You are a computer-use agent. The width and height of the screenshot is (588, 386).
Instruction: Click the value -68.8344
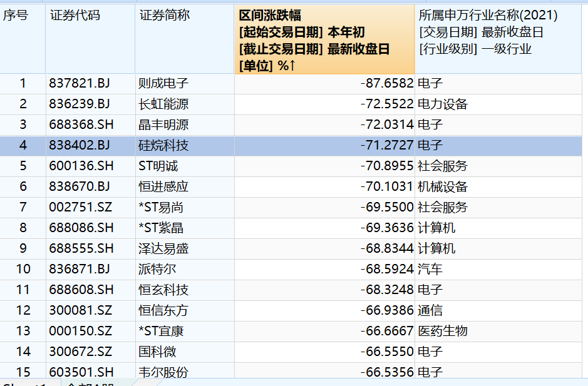click(x=387, y=248)
